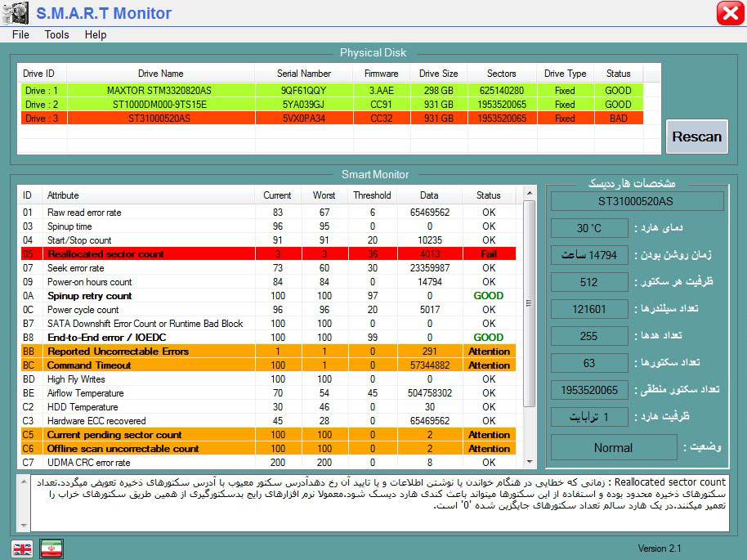Click the 63 sectors field
This screenshot has height=560, width=747.
(589, 363)
